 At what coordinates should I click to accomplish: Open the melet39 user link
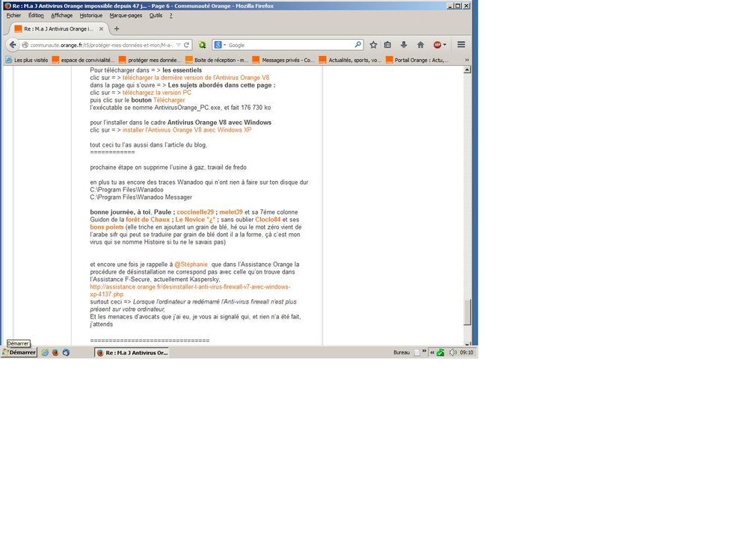click(231, 212)
